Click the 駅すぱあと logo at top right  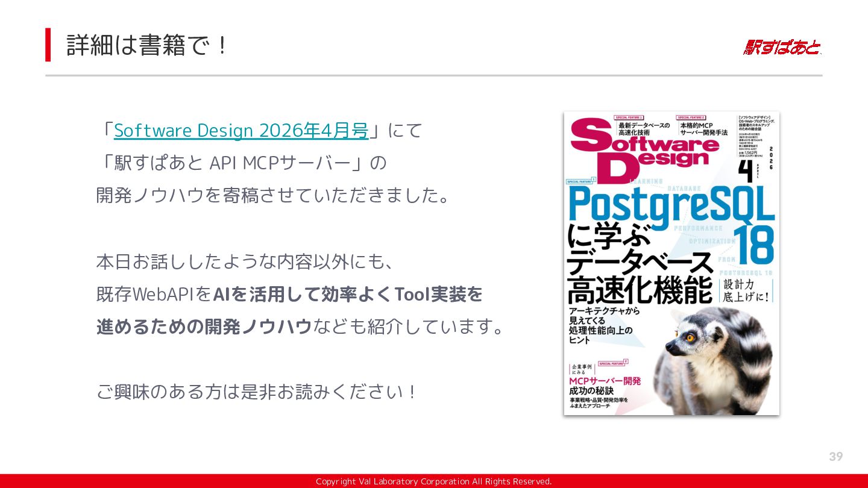[x=782, y=47]
